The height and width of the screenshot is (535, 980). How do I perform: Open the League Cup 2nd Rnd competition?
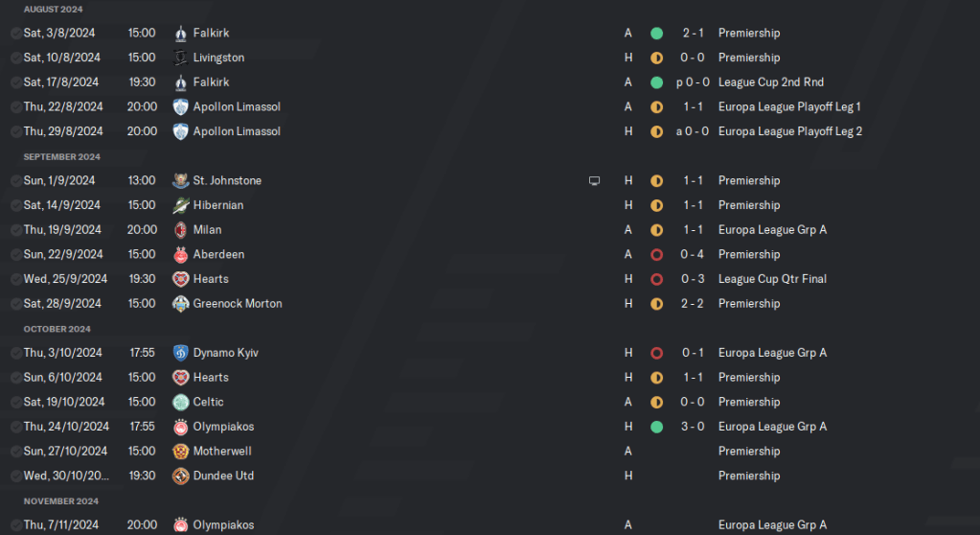tap(770, 82)
